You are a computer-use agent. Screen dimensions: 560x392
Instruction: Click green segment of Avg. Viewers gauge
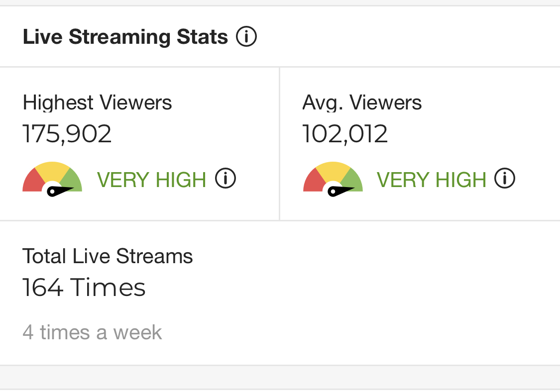click(x=353, y=180)
